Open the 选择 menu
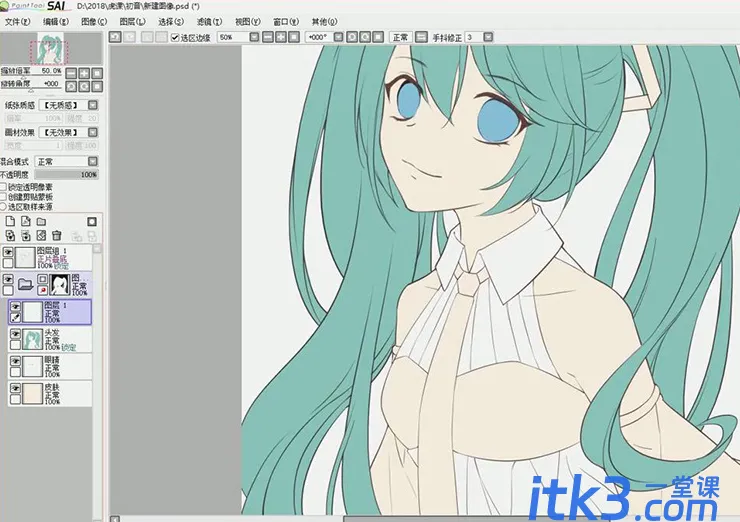This screenshot has width=740, height=522. tap(171, 22)
